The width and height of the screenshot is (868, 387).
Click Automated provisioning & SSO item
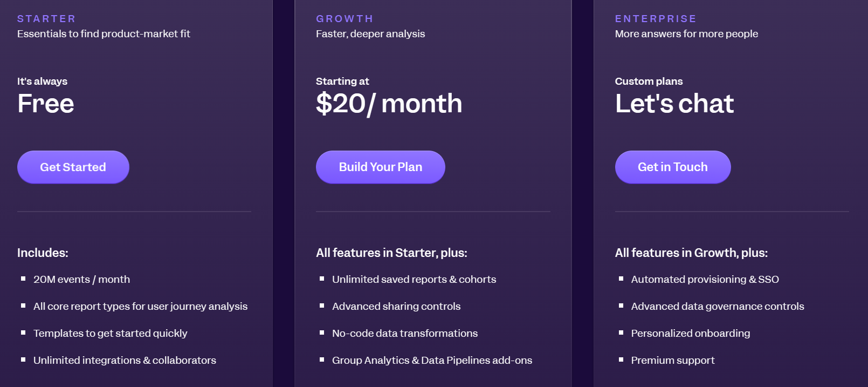705,279
